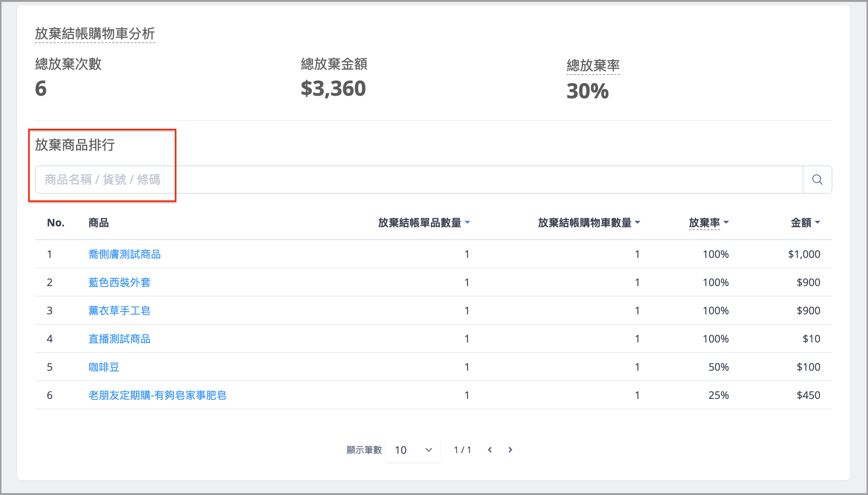Click the 1 / 1 page indicator
Viewport: 868px width, 495px height.
coord(462,450)
